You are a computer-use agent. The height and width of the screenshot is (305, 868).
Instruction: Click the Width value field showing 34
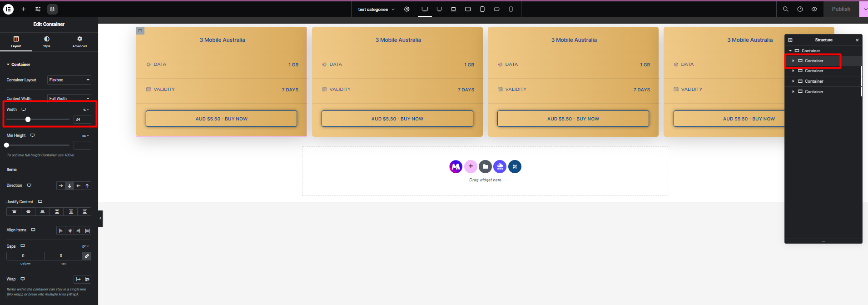(82, 120)
